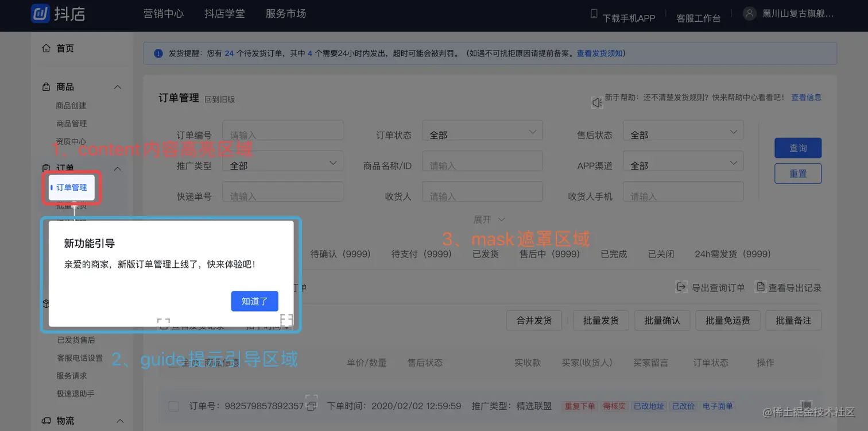868x431 pixels.
Task: Open 客服工作台 in the header
Action: click(698, 18)
